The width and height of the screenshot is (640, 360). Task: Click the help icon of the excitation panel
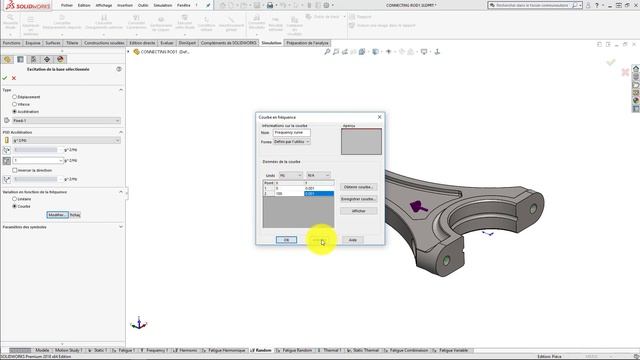[x=119, y=69]
